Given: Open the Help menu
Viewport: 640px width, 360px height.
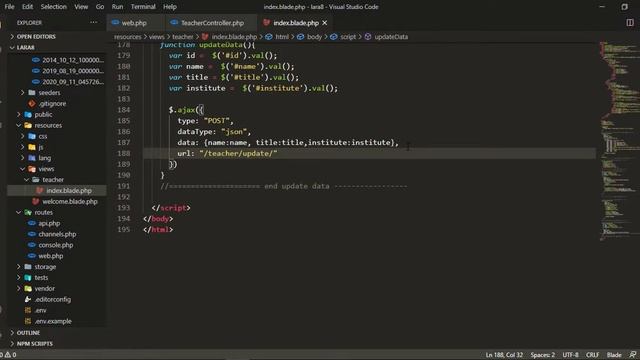Looking at the screenshot, I should [x=170, y=7].
